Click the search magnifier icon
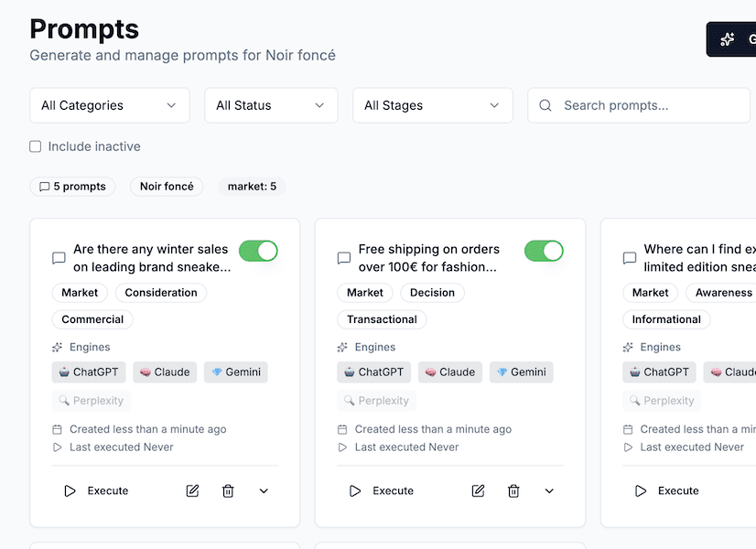Viewport: 756px width, 549px height. (x=545, y=105)
